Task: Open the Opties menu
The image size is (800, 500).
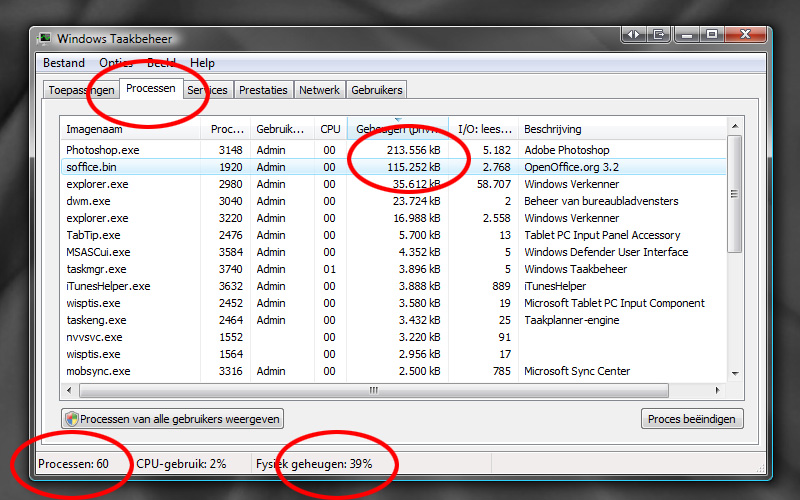Action: coord(116,63)
